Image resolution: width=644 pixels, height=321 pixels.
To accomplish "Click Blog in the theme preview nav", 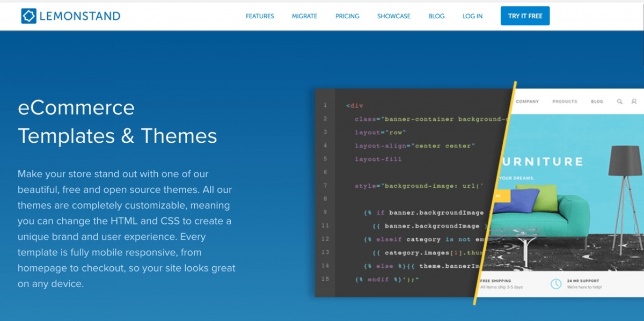I will tap(597, 101).
